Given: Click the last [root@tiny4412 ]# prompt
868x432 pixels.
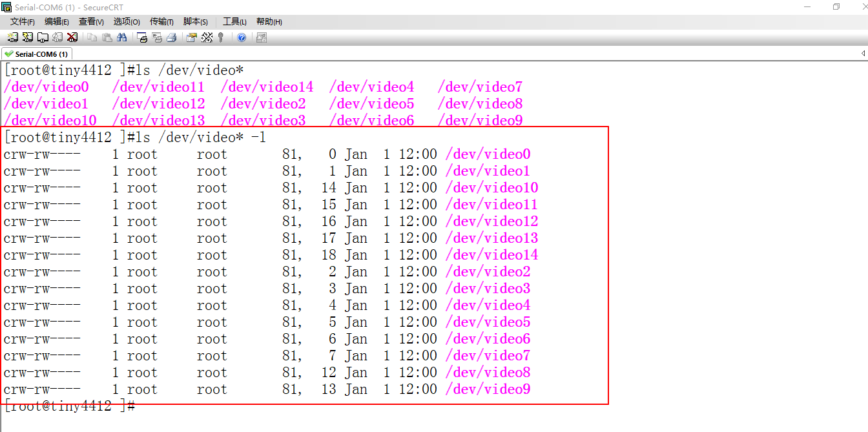Looking at the screenshot, I should (69, 406).
